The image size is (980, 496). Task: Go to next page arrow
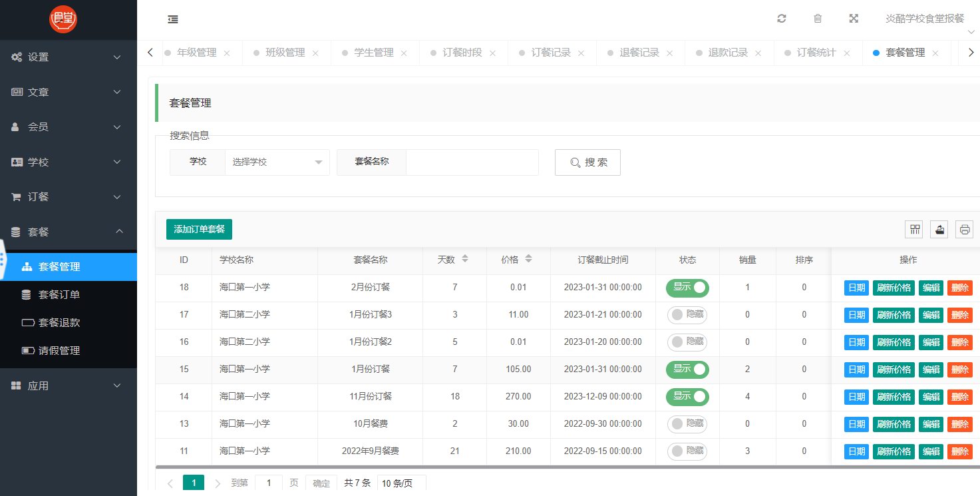(x=218, y=483)
